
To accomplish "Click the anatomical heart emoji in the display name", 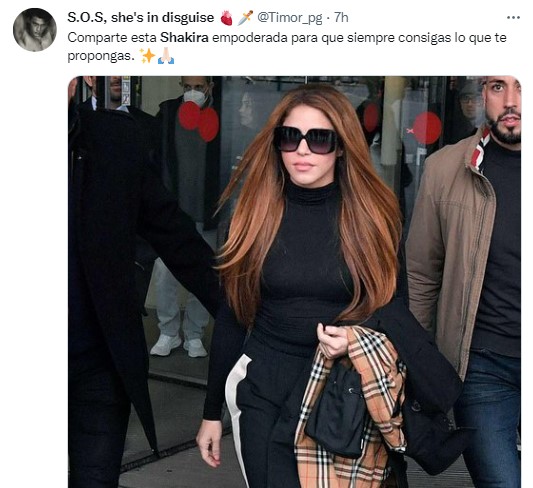I will tap(226, 18).
